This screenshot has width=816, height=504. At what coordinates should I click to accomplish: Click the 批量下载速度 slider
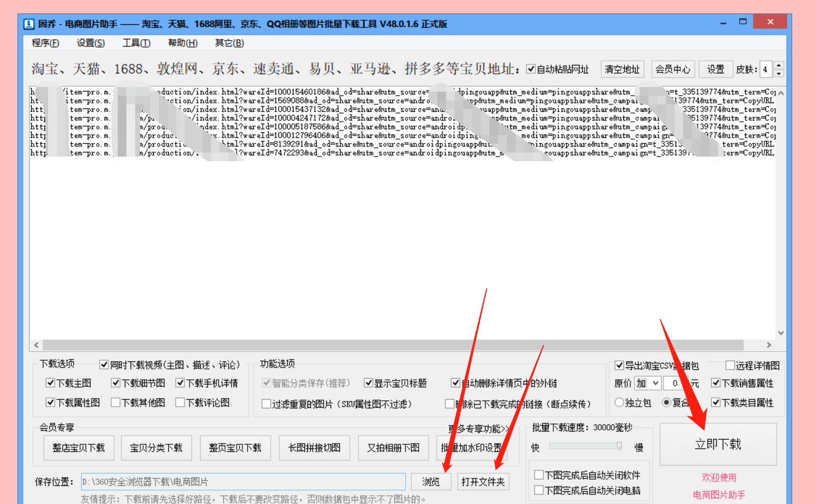[586, 446]
